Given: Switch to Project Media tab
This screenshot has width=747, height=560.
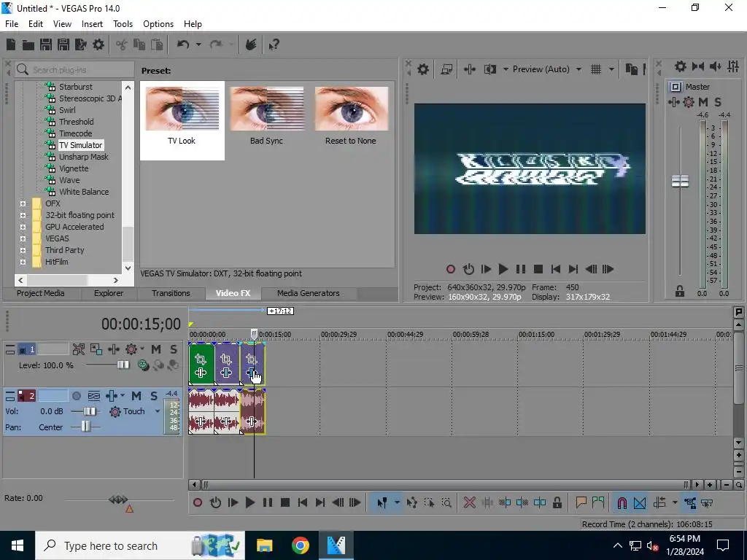Looking at the screenshot, I should pyautogui.click(x=41, y=293).
